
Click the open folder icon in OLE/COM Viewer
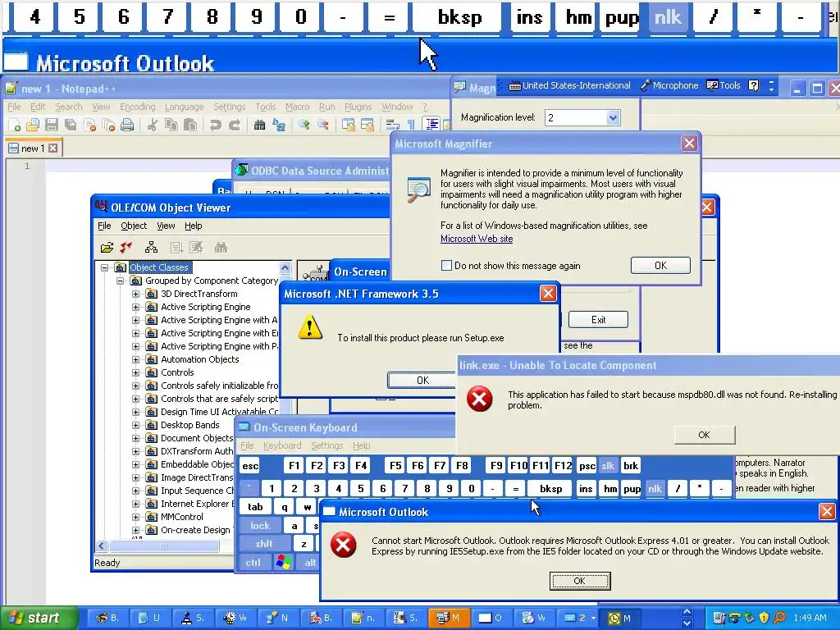tap(107, 248)
